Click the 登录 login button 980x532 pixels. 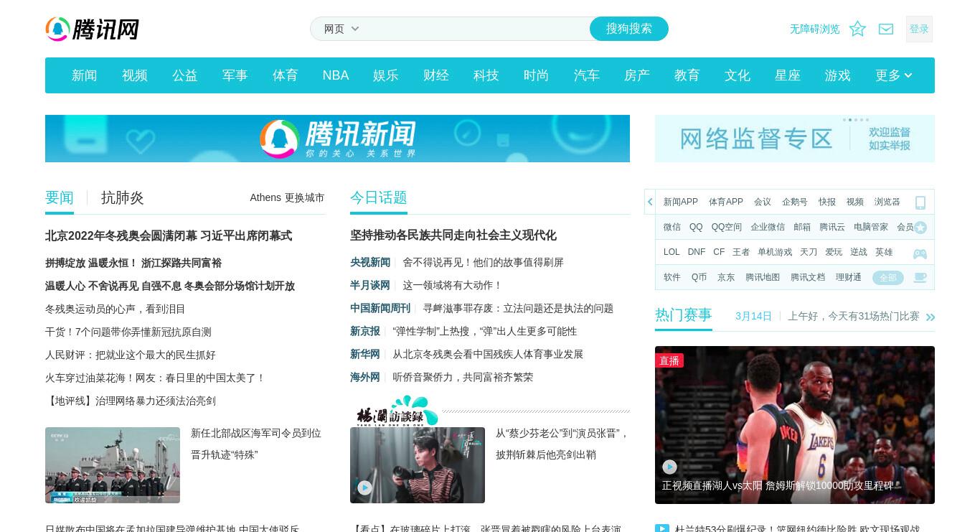tap(919, 29)
